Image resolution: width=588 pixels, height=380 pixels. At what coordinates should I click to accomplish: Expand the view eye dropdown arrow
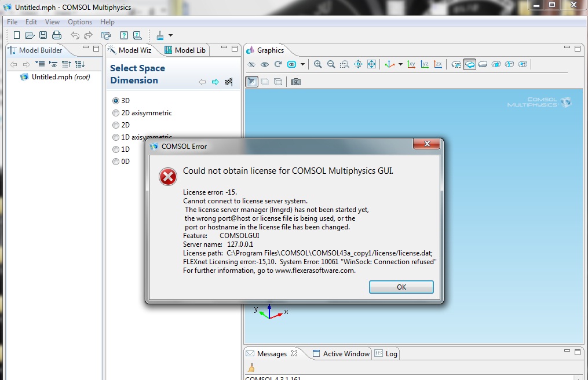(302, 64)
